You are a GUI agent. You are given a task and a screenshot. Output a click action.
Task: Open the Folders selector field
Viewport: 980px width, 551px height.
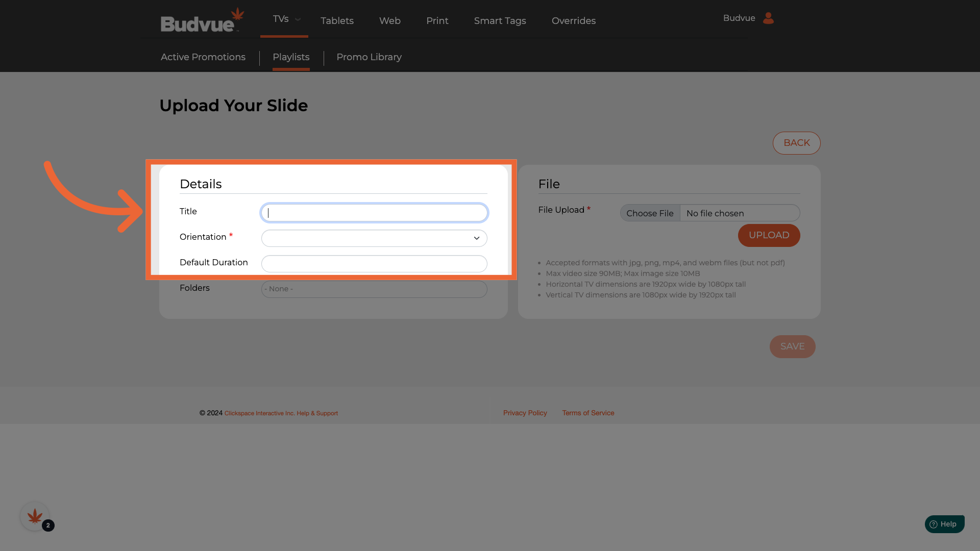pyautogui.click(x=374, y=289)
